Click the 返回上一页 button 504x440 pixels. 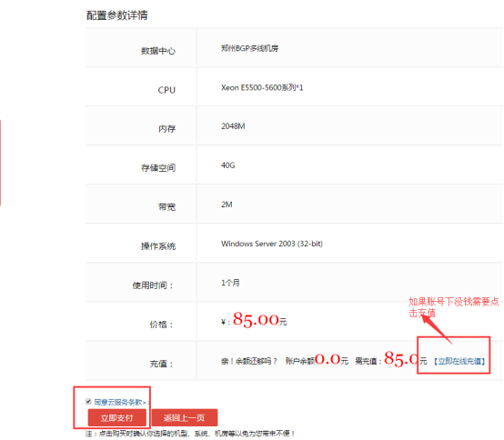(x=185, y=417)
